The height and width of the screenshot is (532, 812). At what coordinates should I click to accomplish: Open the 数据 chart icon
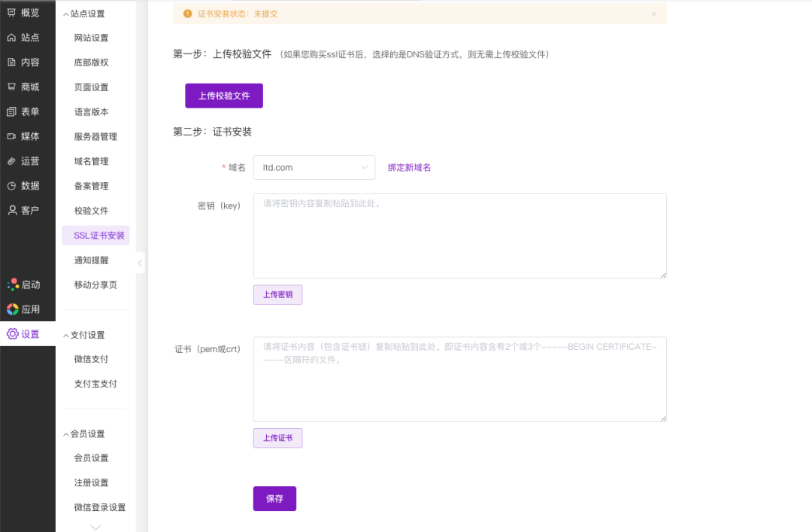pos(11,186)
